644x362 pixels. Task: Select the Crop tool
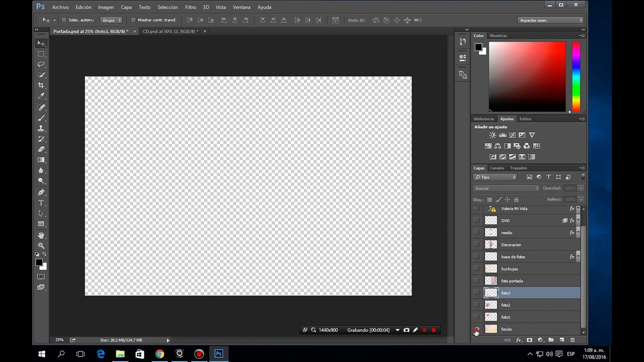(x=41, y=85)
